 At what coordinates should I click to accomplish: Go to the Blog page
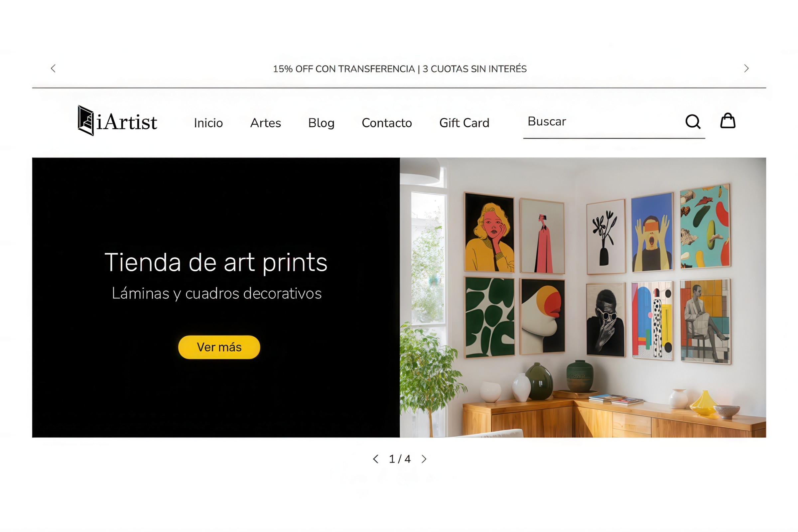pos(321,123)
